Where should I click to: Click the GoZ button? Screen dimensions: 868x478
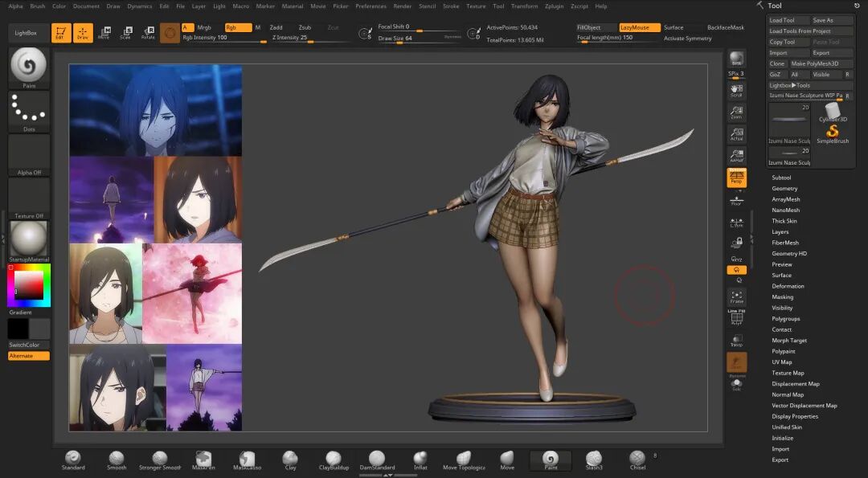[x=777, y=74]
